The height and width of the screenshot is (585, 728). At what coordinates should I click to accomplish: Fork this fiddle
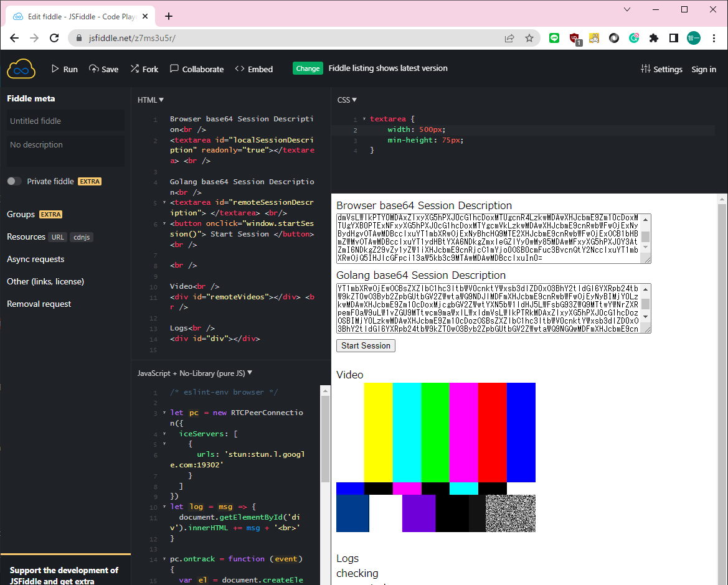[x=144, y=69]
